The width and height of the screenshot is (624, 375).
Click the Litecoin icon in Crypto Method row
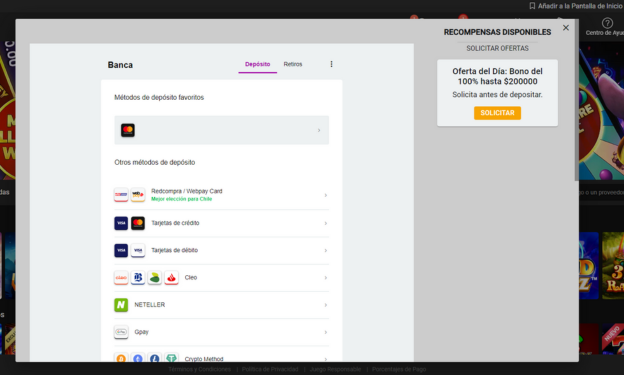click(x=154, y=358)
